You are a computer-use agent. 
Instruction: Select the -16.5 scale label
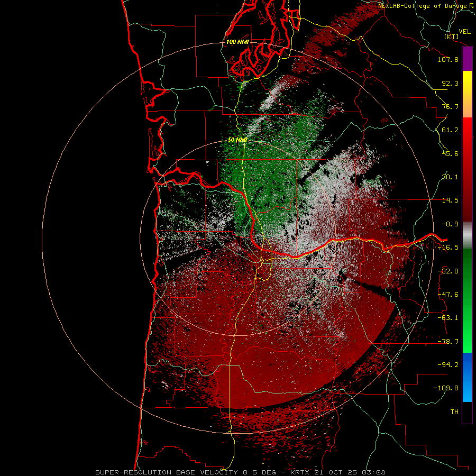point(448,248)
